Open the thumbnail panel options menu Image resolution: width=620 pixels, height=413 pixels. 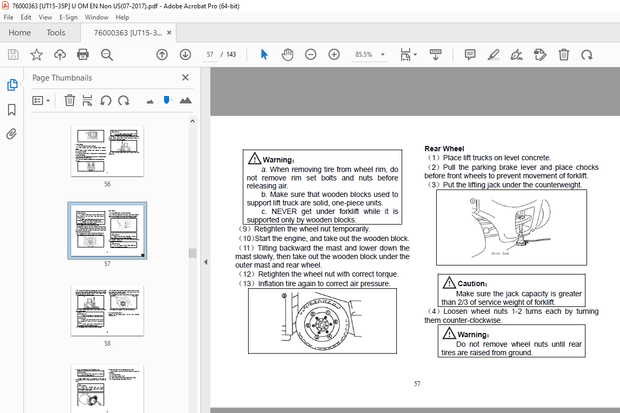click(41, 100)
